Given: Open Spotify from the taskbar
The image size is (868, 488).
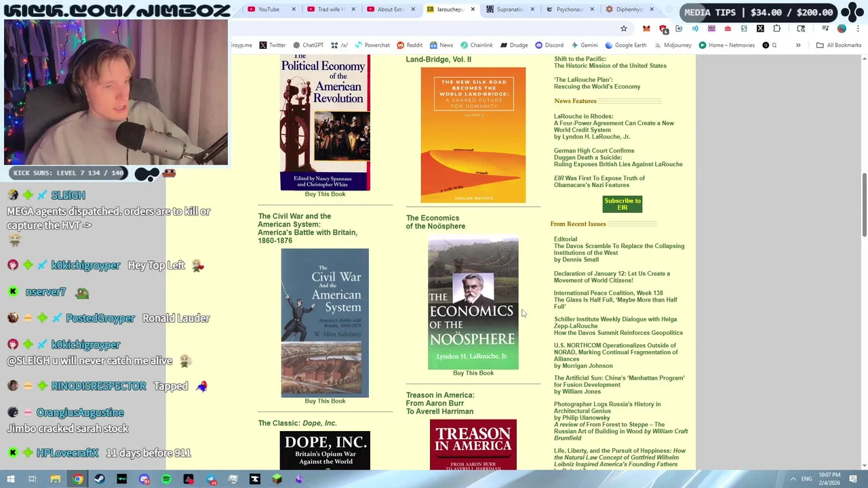Looking at the screenshot, I should [166, 479].
